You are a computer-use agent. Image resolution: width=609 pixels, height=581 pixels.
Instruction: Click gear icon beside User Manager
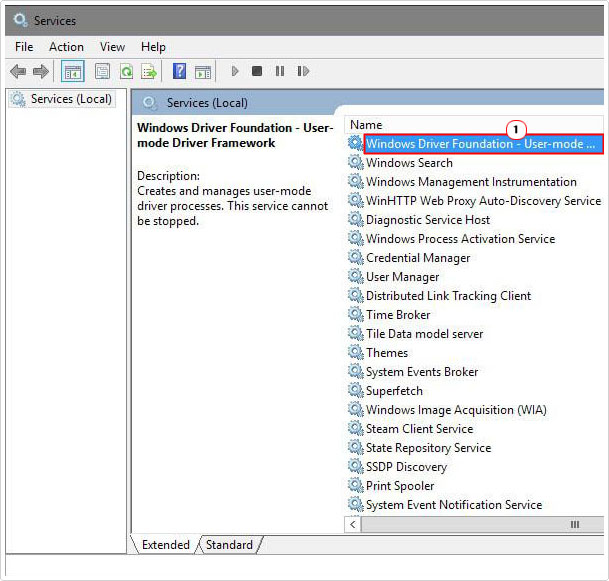pos(355,277)
